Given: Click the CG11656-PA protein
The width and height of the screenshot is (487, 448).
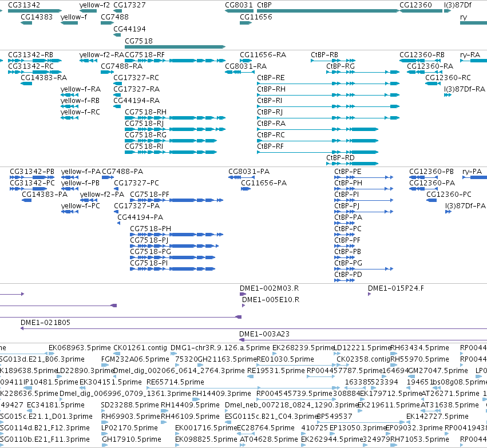Looking at the screenshot, I should pos(246,189).
